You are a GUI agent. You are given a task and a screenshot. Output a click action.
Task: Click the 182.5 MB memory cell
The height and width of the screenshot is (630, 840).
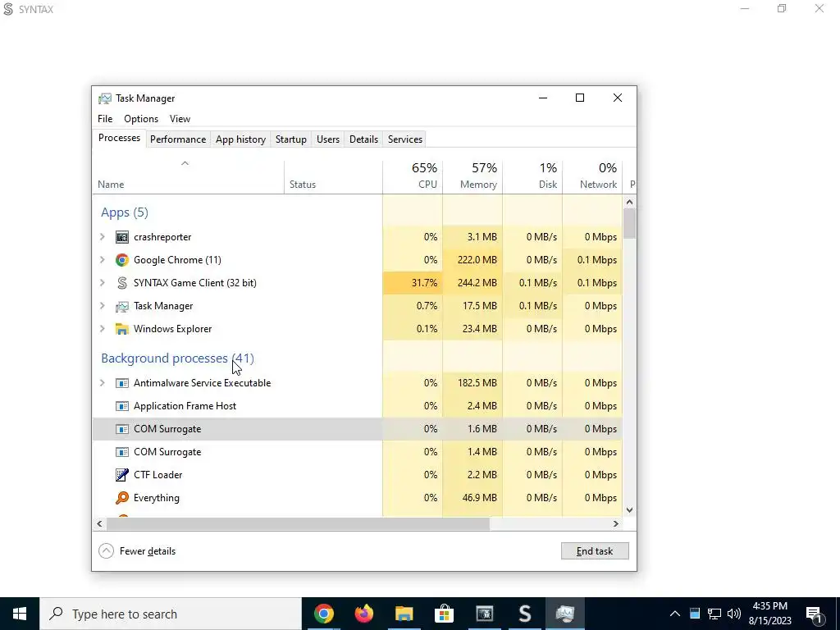point(472,383)
